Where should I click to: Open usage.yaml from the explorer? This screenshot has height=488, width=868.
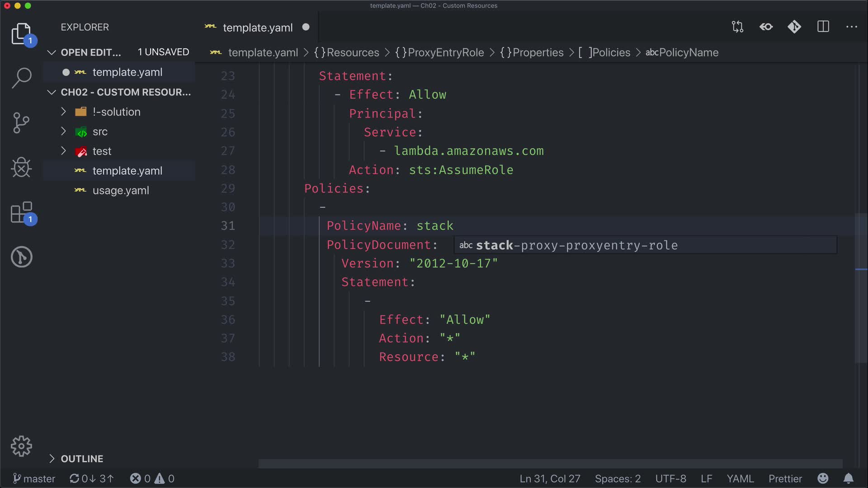[120, 190]
